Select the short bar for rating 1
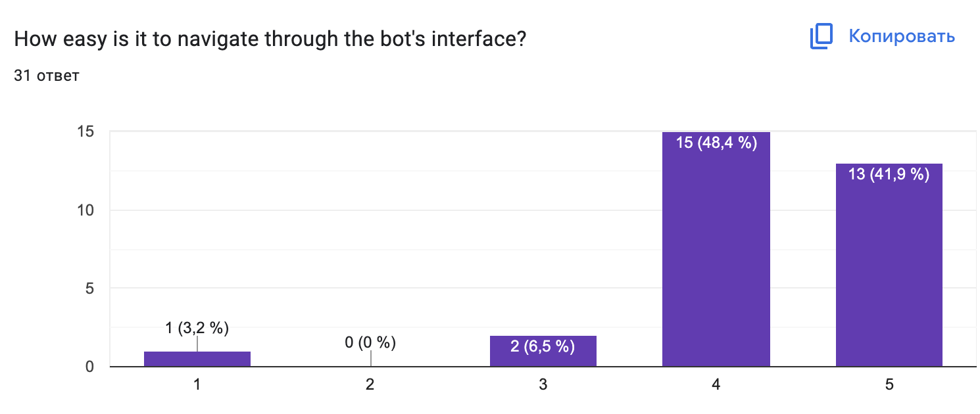 [x=197, y=359]
